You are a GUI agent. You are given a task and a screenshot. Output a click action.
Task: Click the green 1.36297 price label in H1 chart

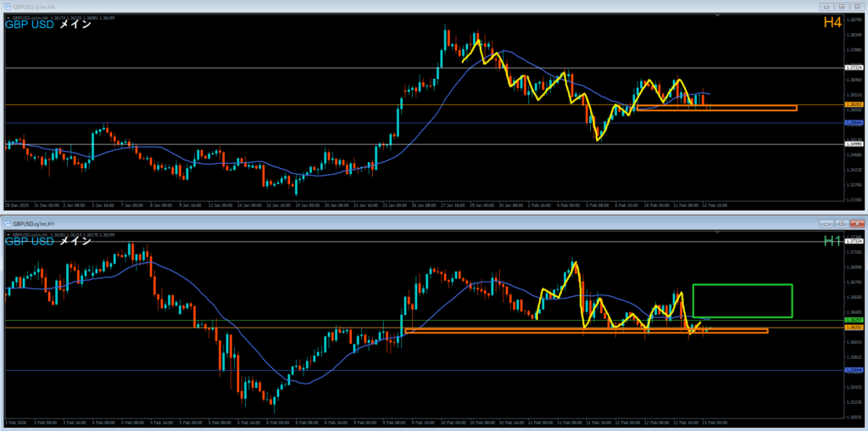(853, 320)
